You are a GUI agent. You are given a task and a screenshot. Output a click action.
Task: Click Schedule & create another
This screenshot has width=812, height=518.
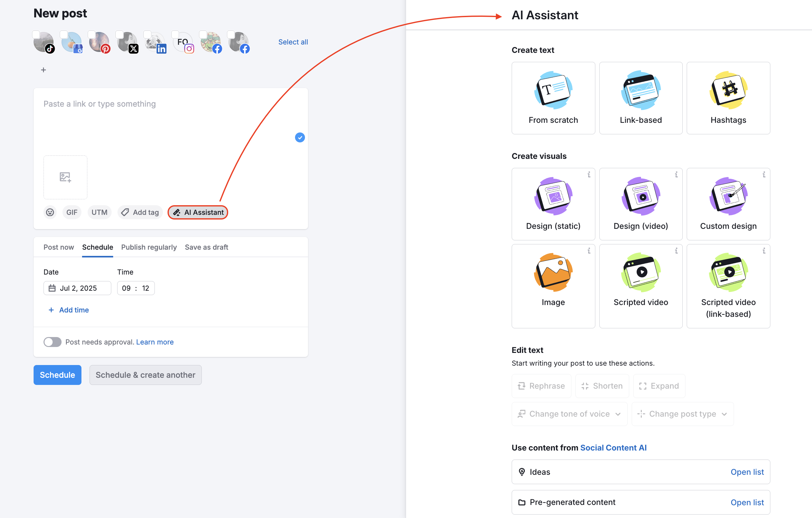pos(145,375)
